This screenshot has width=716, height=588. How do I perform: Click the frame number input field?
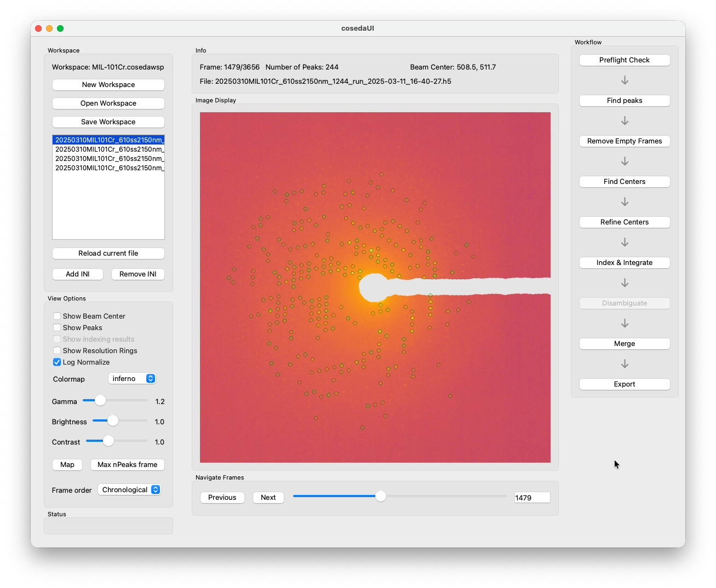(532, 498)
